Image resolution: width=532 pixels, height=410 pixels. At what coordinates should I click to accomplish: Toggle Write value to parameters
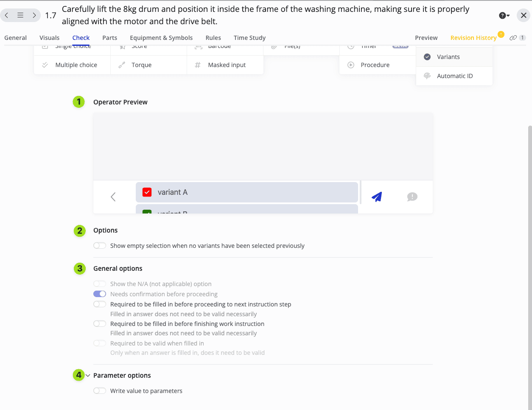100,391
